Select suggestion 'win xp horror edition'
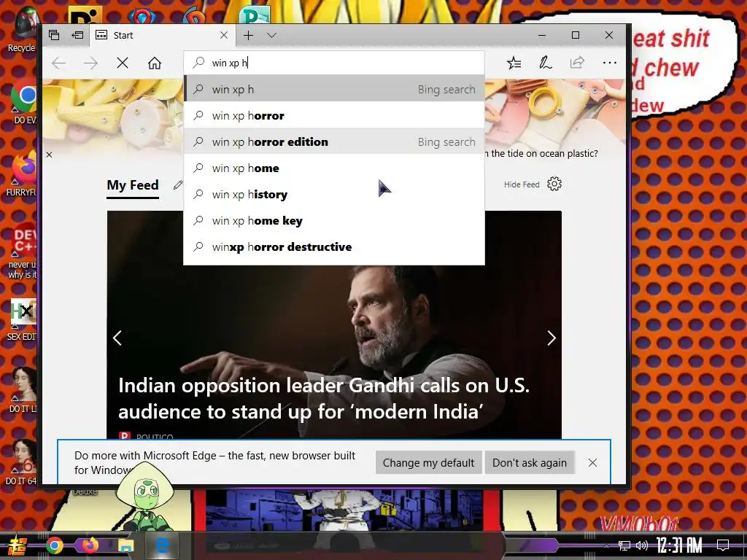This screenshot has width=747, height=560. pos(334,142)
